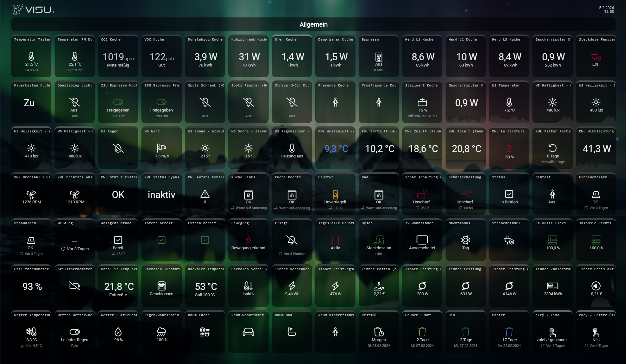The height and width of the screenshot is (364, 626).
Task: Toggle ZSU Espresso Woche Freigegeben switch
Action: pyautogui.click(x=118, y=102)
